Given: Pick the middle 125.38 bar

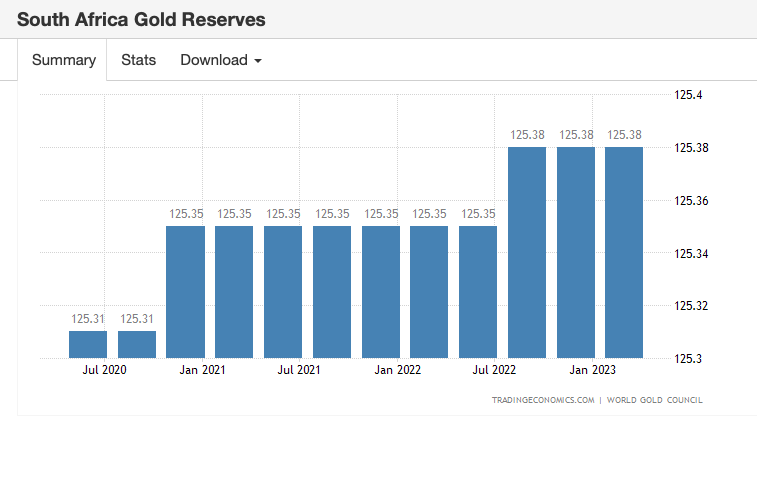Looking at the screenshot, I should click(576, 252).
